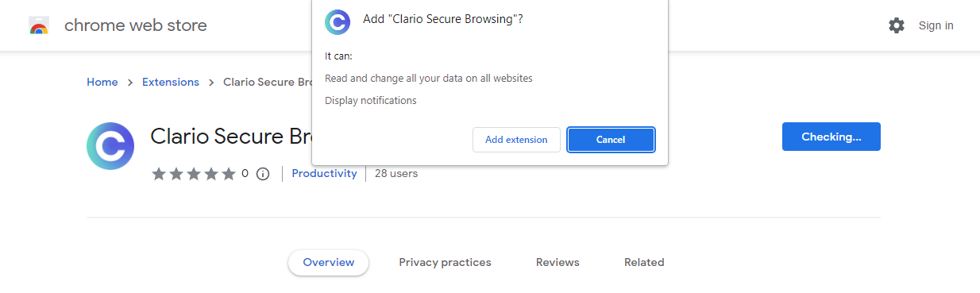Go to the Home breadcrumb link

tap(102, 82)
